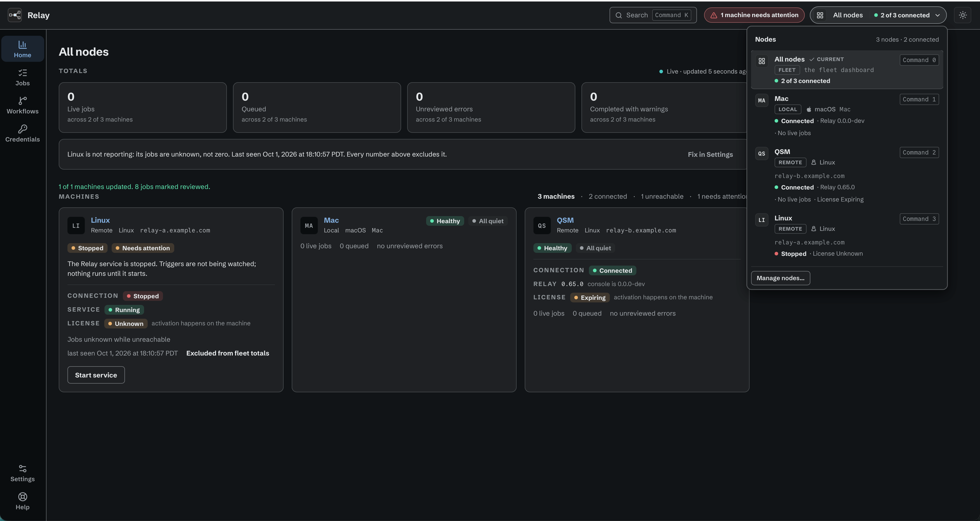This screenshot has height=521, width=980.
Task: Select All nodes entry in Nodes list
Action: tap(847, 69)
